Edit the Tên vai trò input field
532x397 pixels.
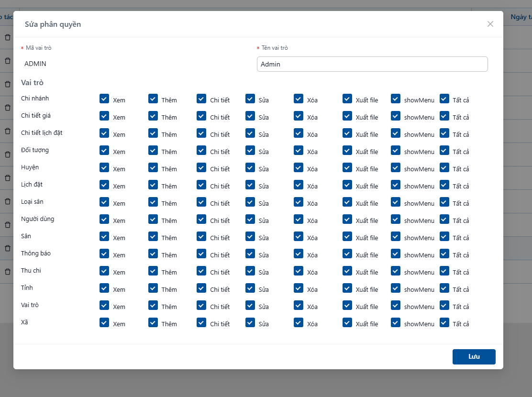tap(372, 64)
